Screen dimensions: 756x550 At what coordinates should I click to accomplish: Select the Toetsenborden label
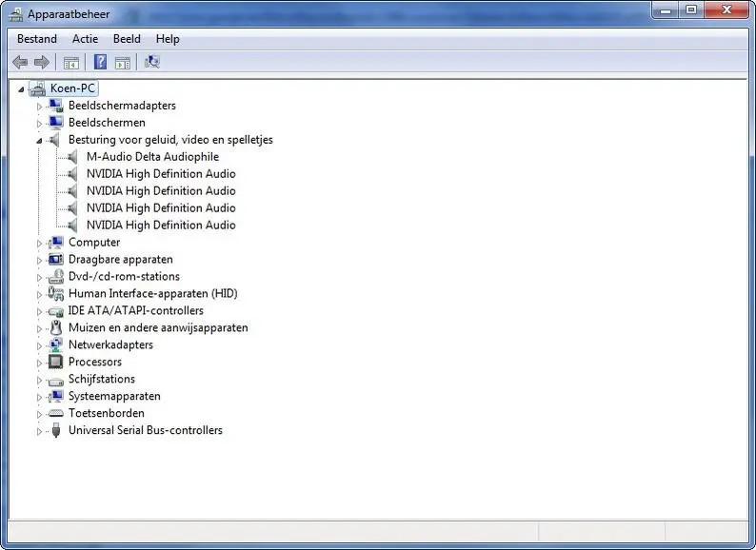click(x=107, y=413)
